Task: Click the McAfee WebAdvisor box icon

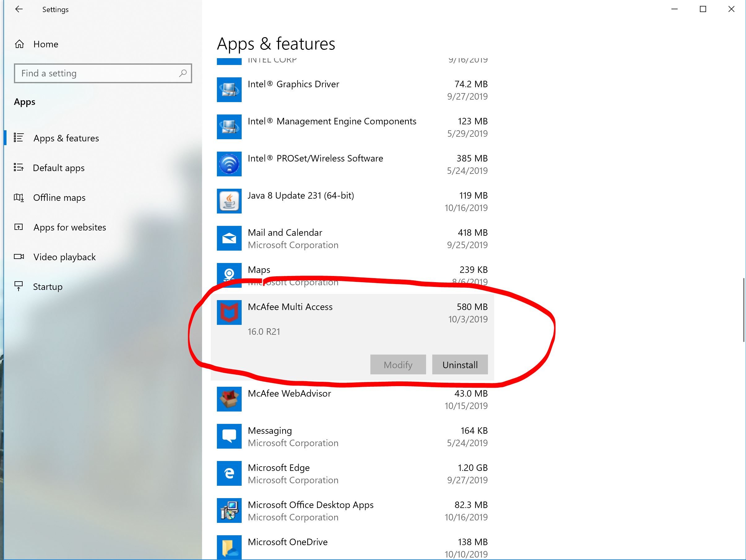Action: click(229, 399)
